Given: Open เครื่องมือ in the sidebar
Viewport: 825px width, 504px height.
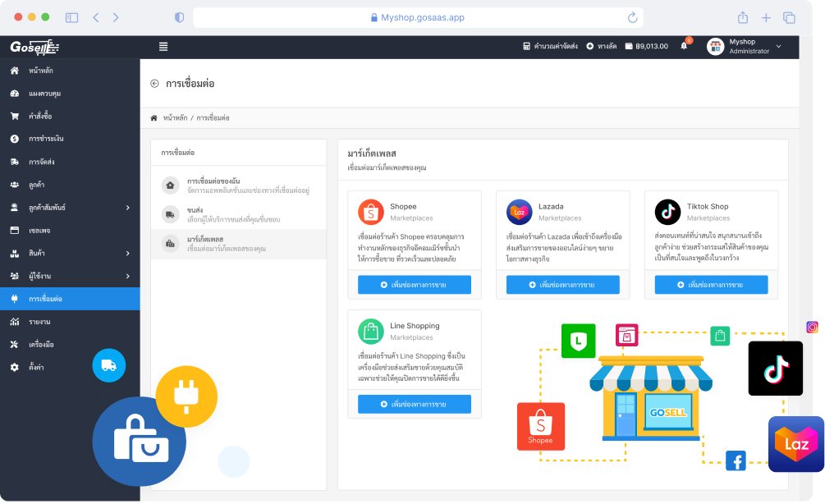Looking at the screenshot, I should coord(70,345).
